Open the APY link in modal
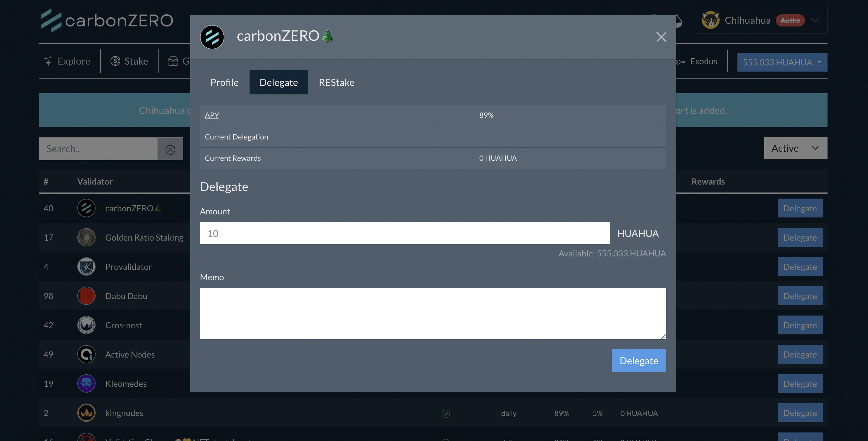 tap(212, 115)
